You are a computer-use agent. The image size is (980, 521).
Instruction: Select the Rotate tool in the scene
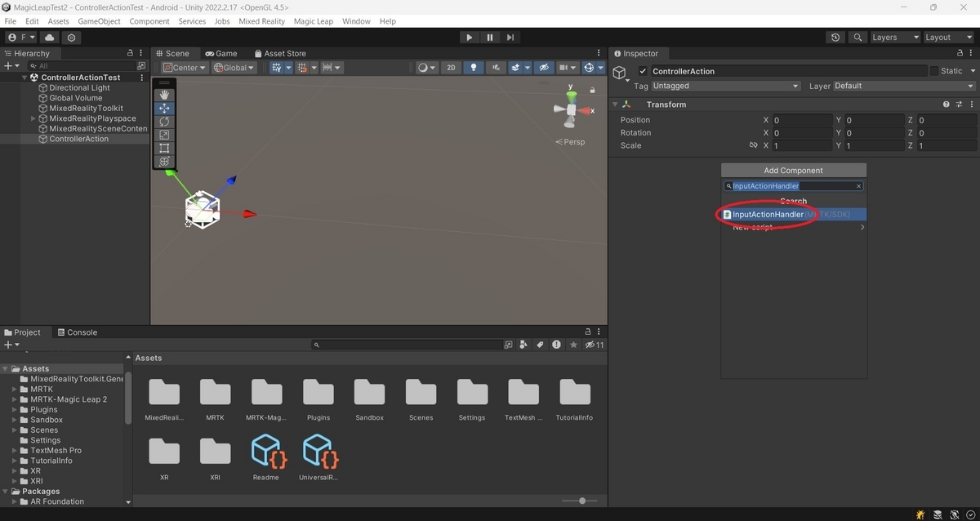(164, 122)
